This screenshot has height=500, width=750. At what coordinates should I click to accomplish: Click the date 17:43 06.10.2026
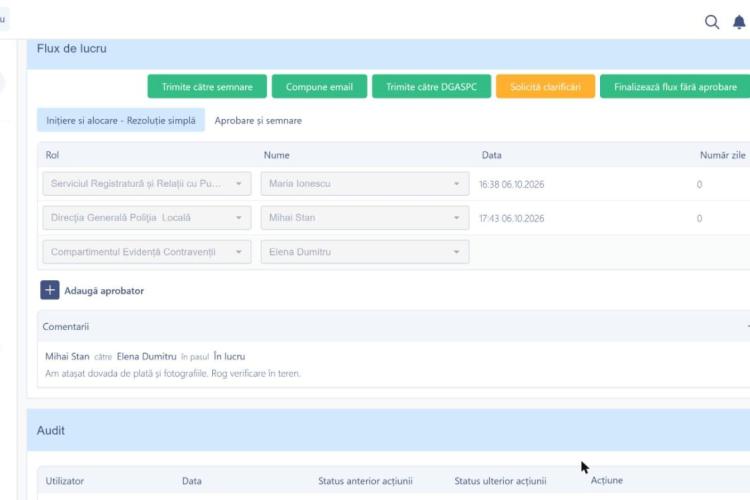pyautogui.click(x=511, y=218)
